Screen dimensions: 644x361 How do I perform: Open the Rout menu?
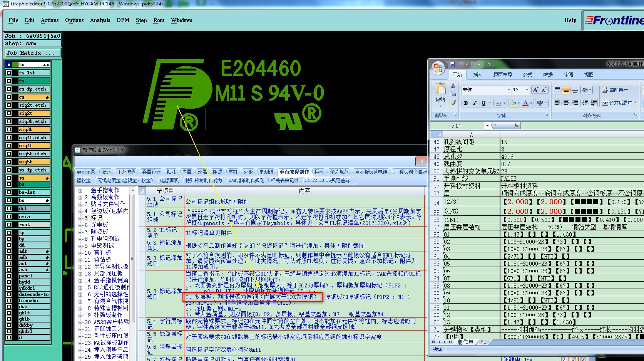pyautogui.click(x=159, y=20)
